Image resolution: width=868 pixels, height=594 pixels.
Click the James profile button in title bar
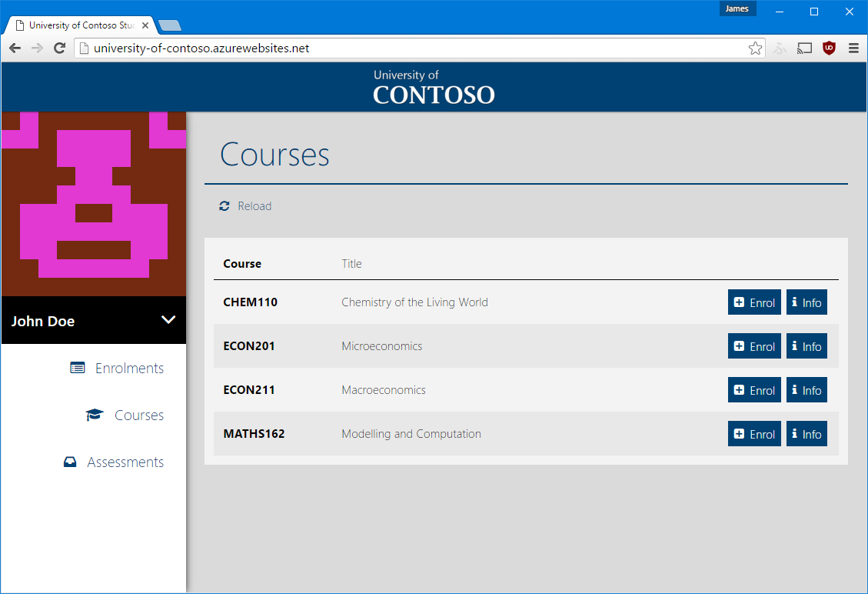click(737, 9)
